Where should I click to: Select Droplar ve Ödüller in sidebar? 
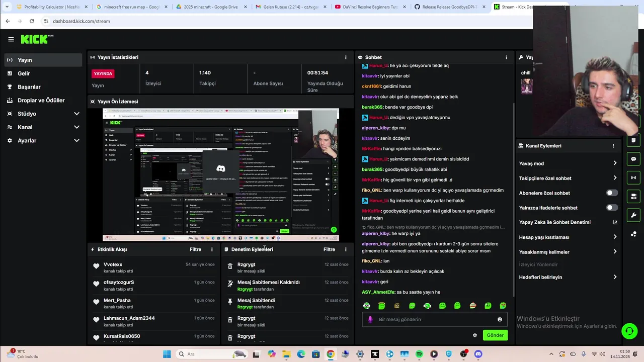click(x=43, y=100)
